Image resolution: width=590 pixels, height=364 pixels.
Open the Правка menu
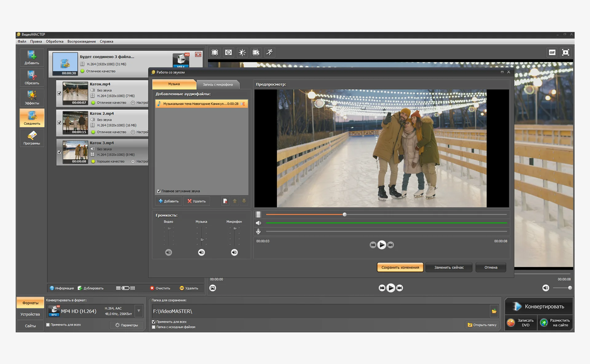point(36,41)
